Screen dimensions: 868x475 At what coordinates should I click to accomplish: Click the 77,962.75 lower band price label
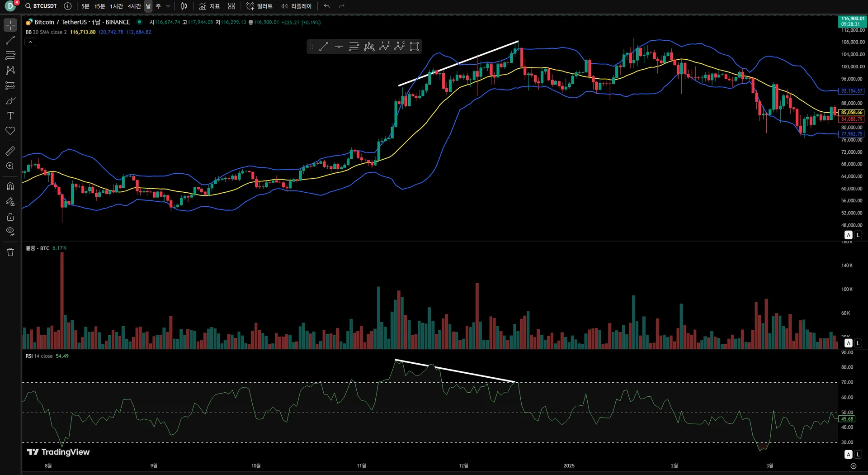(852, 134)
